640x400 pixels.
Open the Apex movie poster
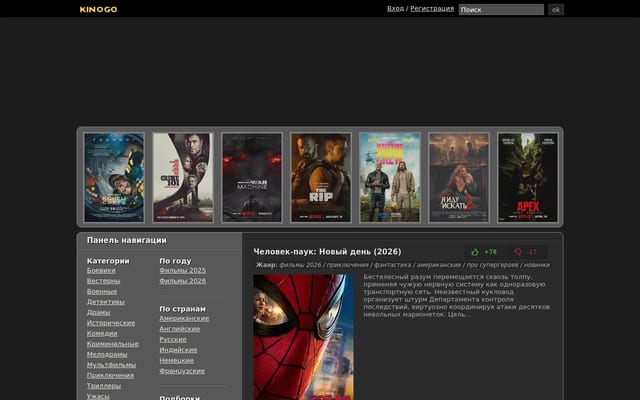click(528, 178)
